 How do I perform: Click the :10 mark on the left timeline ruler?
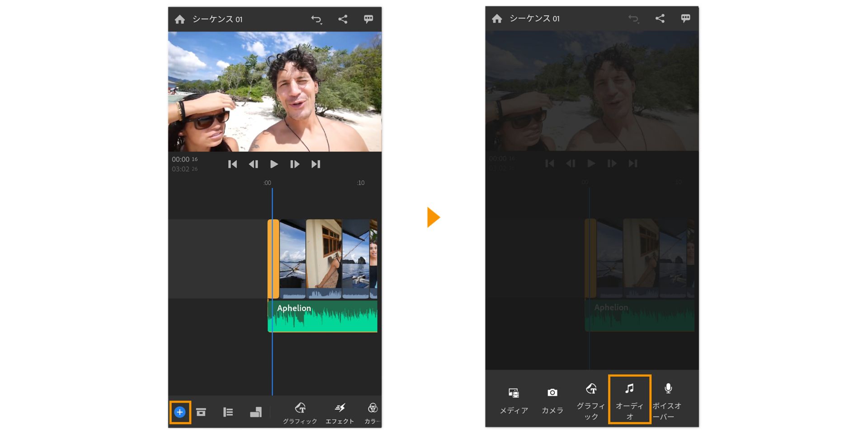point(360,183)
